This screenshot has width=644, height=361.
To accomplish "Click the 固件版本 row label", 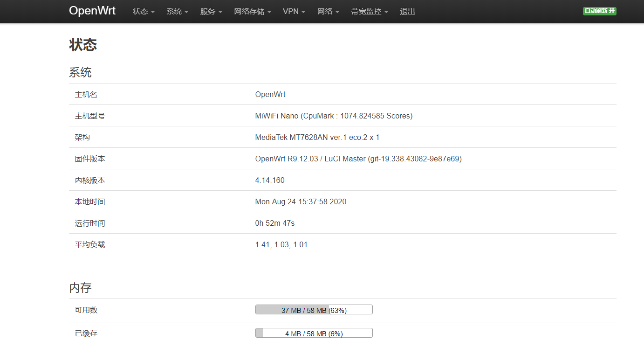I will coord(90,159).
